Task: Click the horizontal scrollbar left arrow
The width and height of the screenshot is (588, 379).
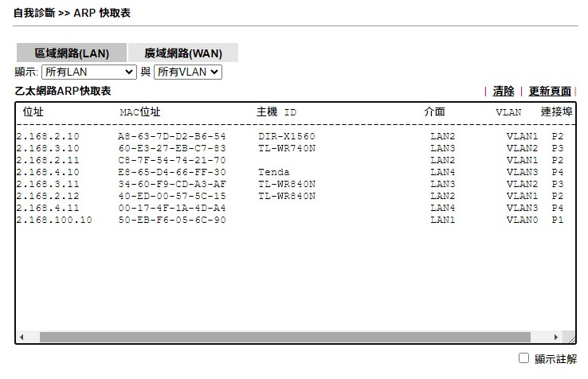Action: pyautogui.click(x=22, y=338)
